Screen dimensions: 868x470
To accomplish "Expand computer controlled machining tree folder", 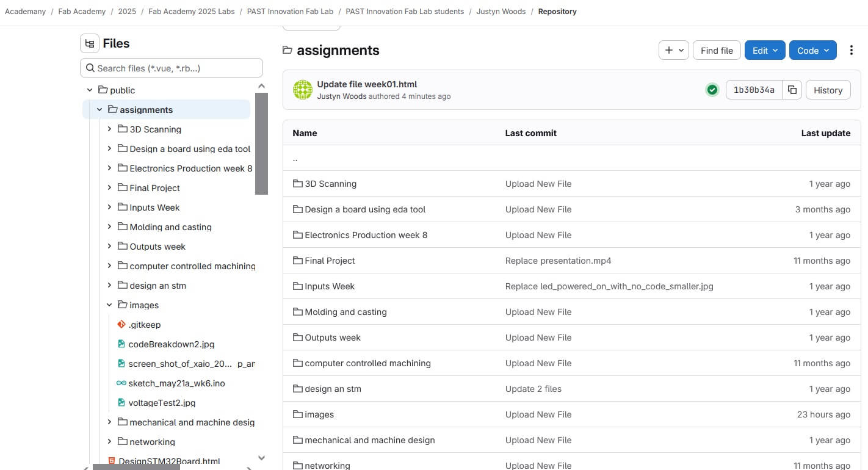I will tap(109, 266).
